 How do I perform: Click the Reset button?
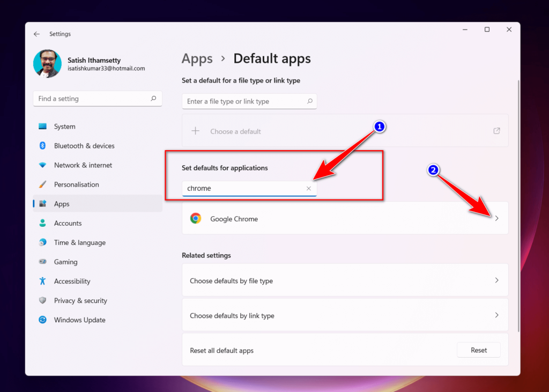click(479, 350)
